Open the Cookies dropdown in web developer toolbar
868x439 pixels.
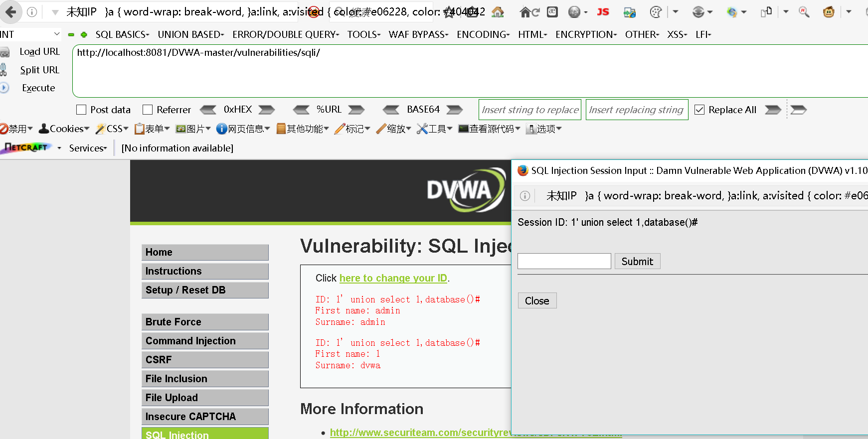[x=64, y=129]
